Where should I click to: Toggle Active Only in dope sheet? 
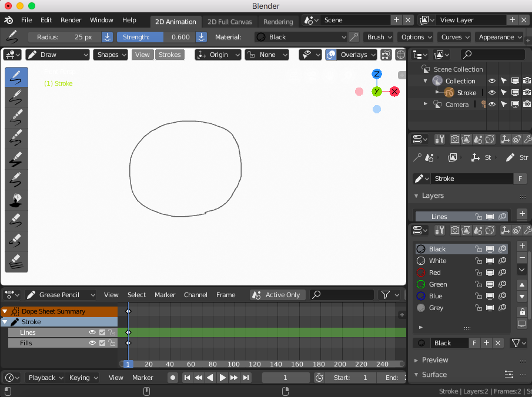click(x=278, y=295)
